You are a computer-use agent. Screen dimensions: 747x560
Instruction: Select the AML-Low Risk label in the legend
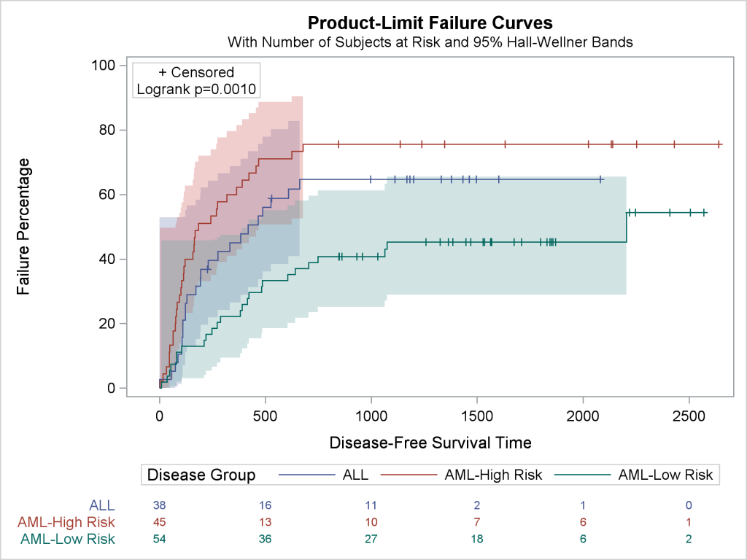click(x=665, y=475)
